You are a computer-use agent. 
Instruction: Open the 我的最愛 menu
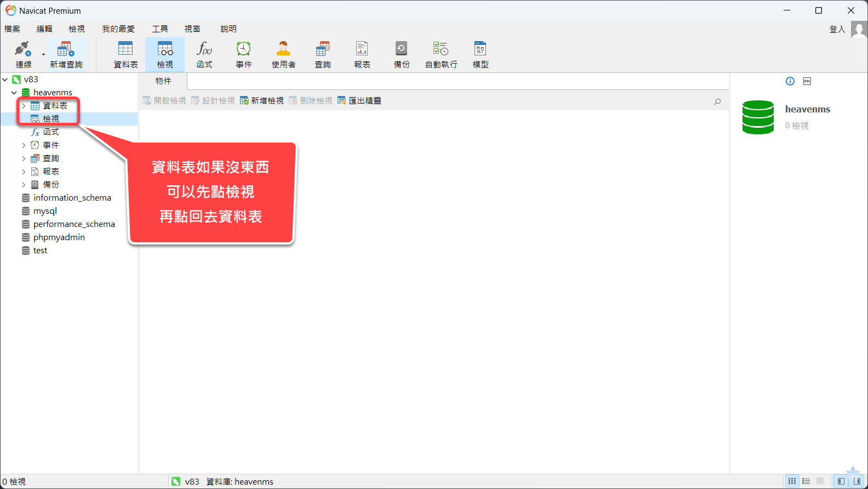tap(118, 29)
